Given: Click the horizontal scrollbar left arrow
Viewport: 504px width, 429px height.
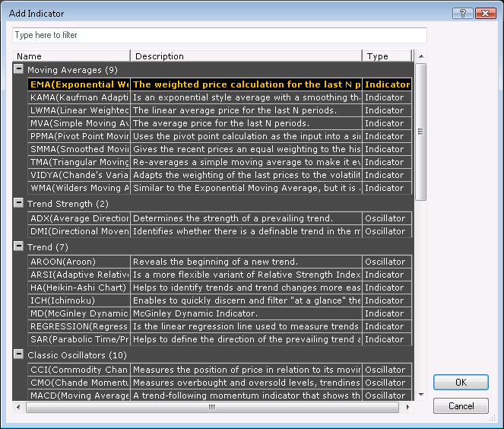Looking at the screenshot, I should (18, 407).
